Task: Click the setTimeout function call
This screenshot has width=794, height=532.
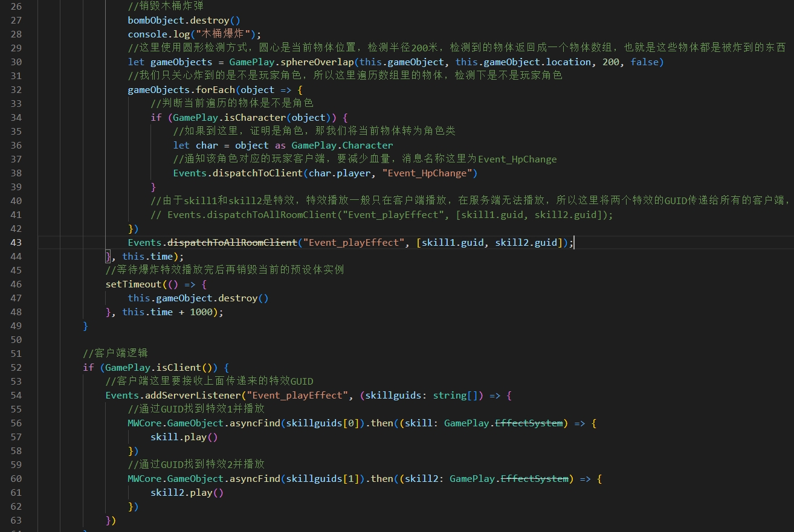Action: point(134,284)
